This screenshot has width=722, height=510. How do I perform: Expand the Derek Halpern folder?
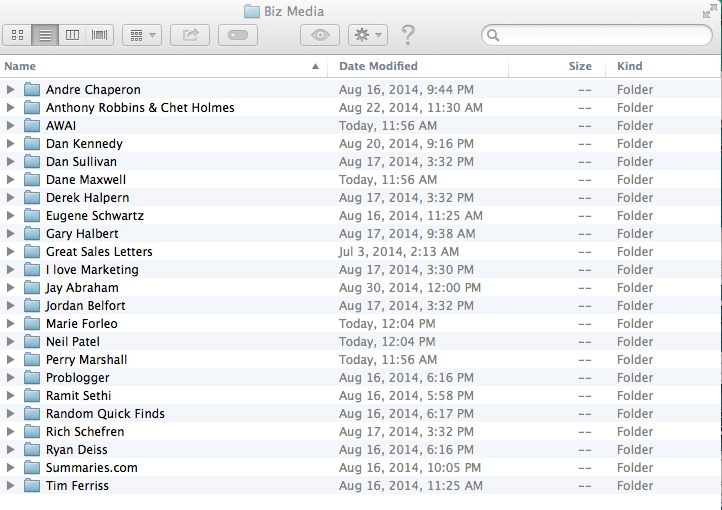click(x=10, y=197)
